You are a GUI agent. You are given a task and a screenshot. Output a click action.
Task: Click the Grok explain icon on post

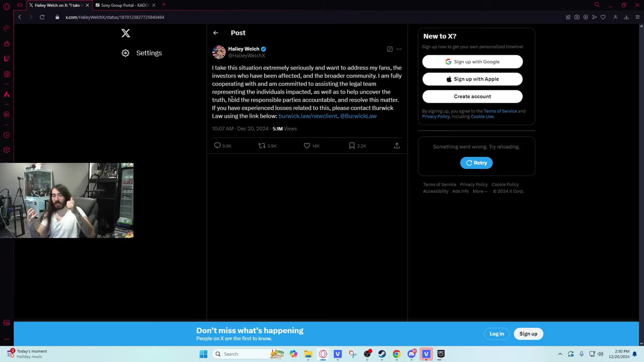tap(389, 49)
